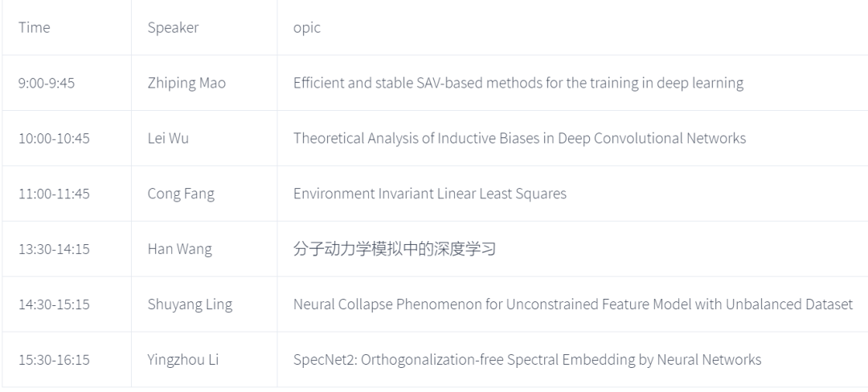Select the 10:00-10:45 time slot
The image size is (868, 392).
click(x=54, y=138)
